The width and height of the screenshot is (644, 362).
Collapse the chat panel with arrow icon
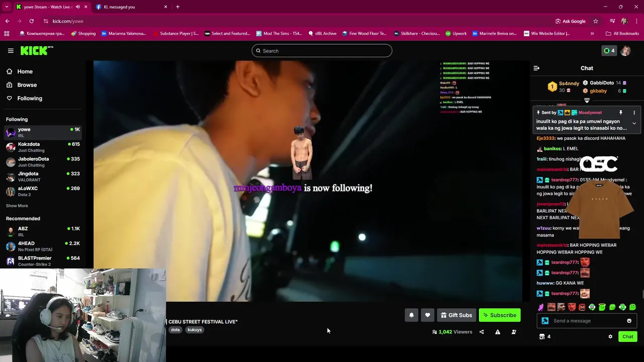[x=536, y=68]
